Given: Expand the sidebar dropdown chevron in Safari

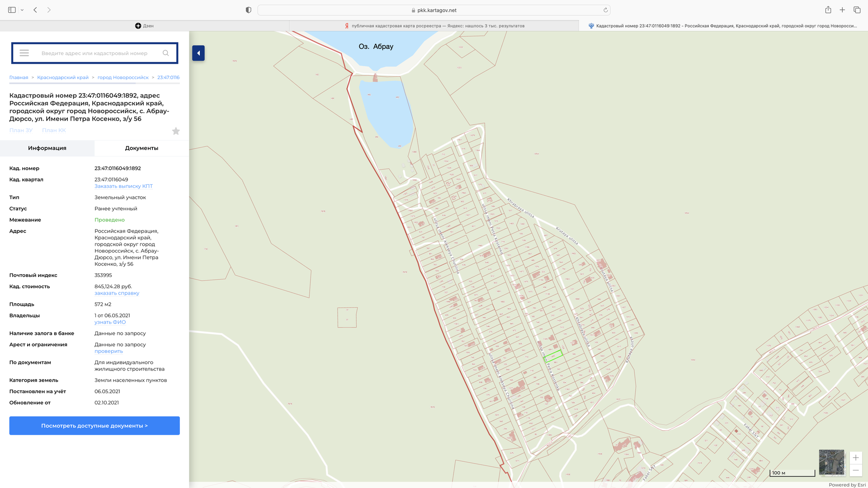Looking at the screenshot, I should 22,10.
